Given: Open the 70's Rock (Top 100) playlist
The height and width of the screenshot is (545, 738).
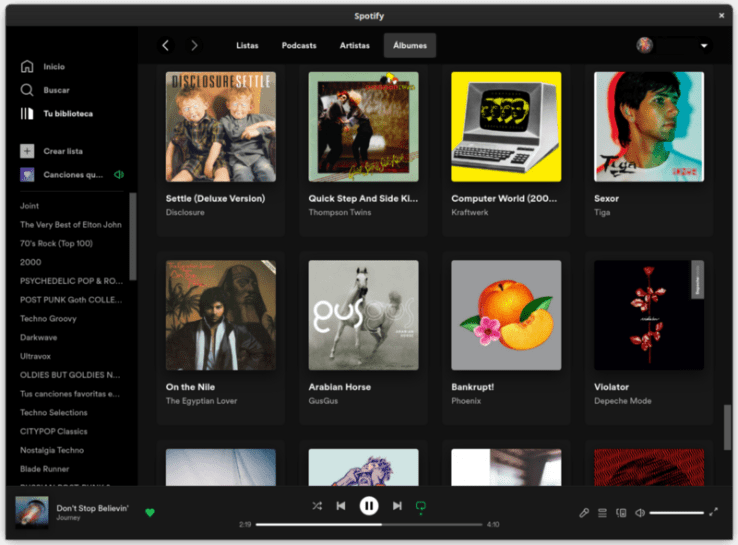Looking at the screenshot, I should click(x=56, y=243).
